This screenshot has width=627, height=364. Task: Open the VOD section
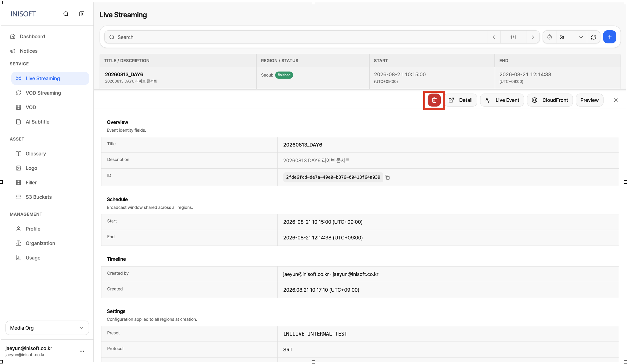point(50,107)
